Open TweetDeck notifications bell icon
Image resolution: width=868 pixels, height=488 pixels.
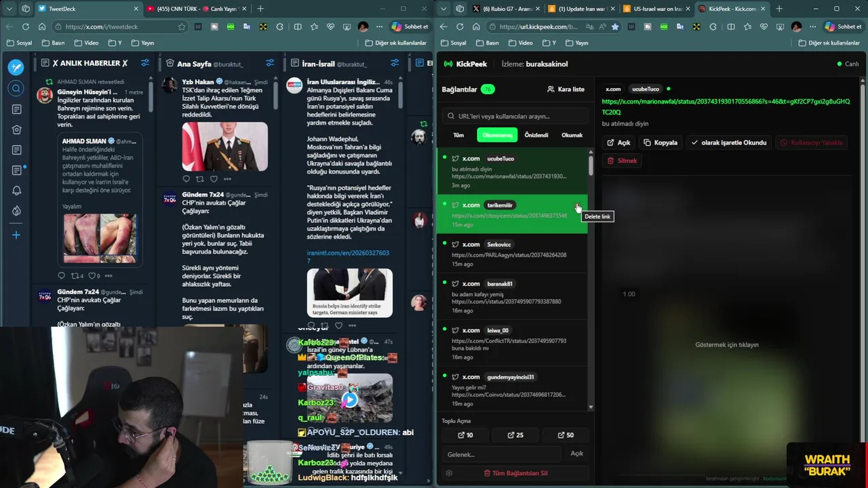tap(16, 190)
